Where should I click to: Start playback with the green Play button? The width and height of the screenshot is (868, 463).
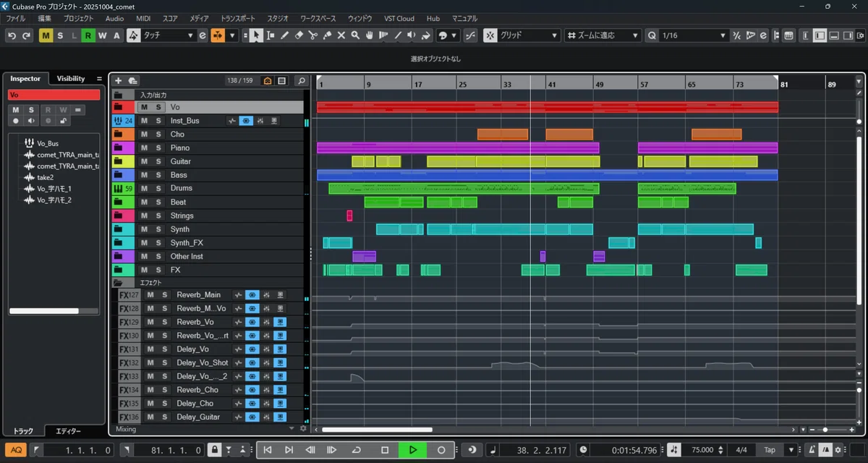pos(412,450)
